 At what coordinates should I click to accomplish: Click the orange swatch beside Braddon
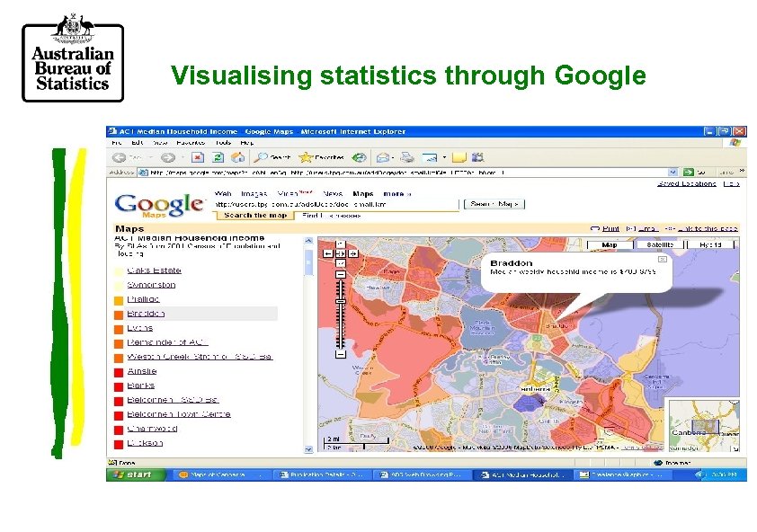point(119,315)
